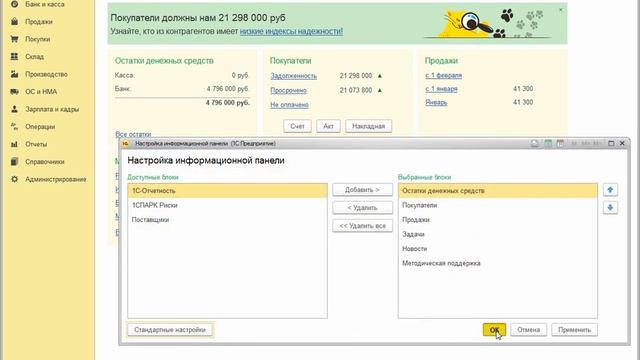The image size is (640, 360).
Task: Select 1СПАРК Риски in available blocks
Action: (x=227, y=205)
